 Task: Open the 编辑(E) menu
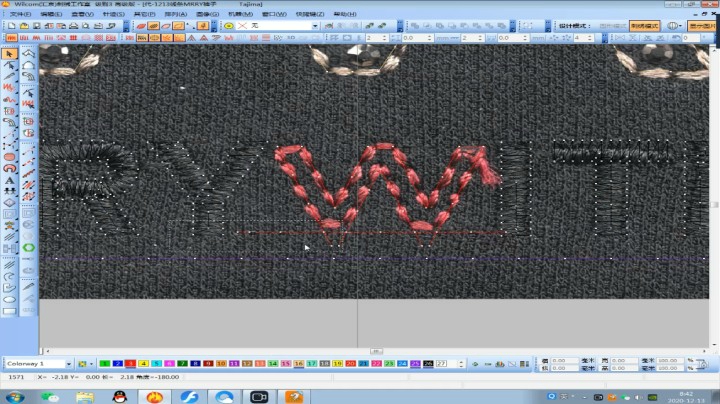(x=51, y=14)
